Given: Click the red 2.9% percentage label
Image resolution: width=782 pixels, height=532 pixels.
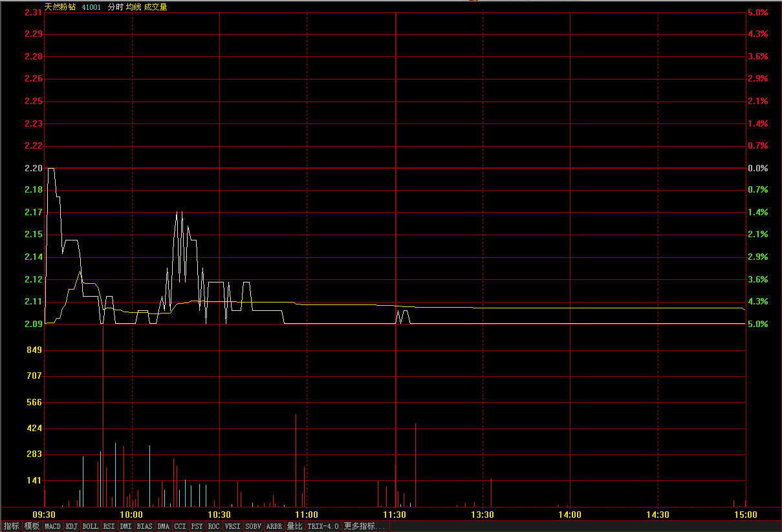Looking at the screenshot, I should (x=758, y=78).
